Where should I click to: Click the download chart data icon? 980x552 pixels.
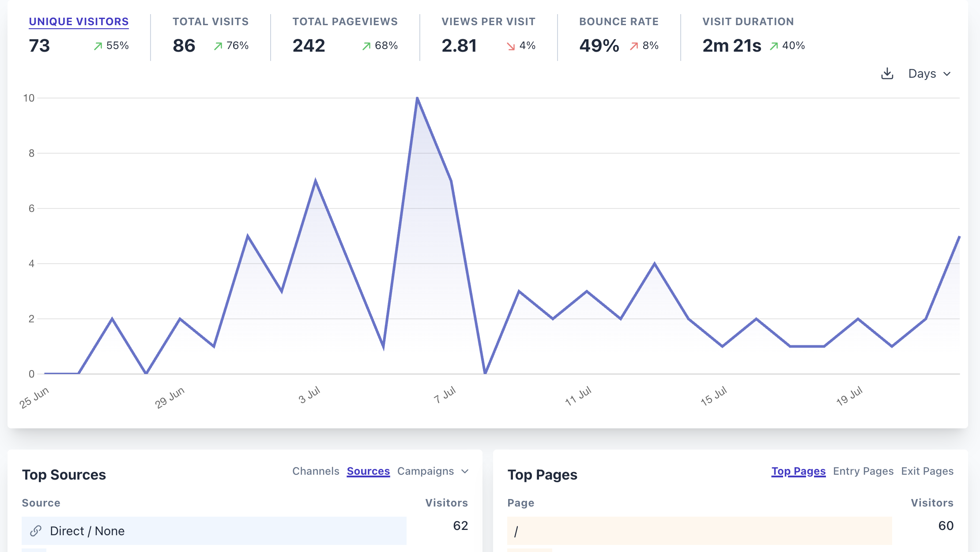(887, 74)
